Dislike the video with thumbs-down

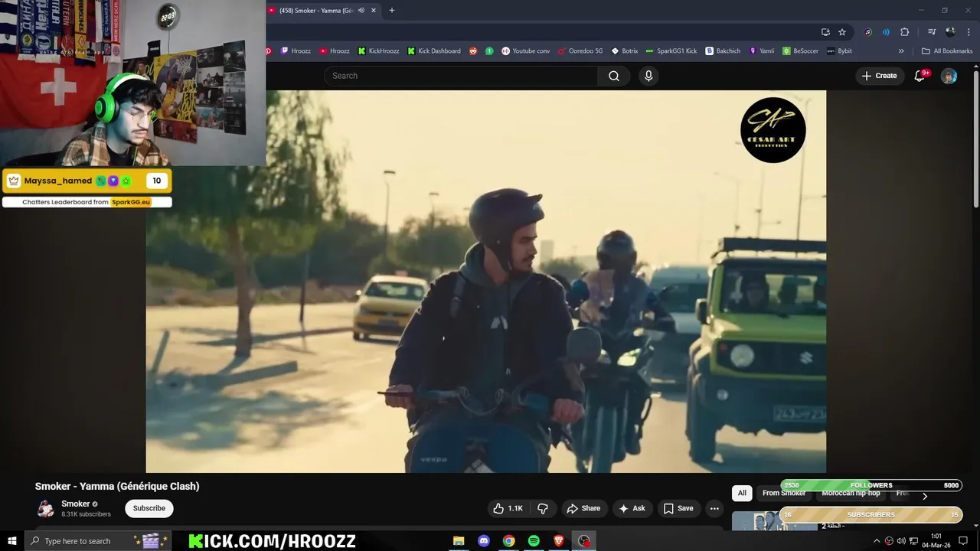pos(543,508)
